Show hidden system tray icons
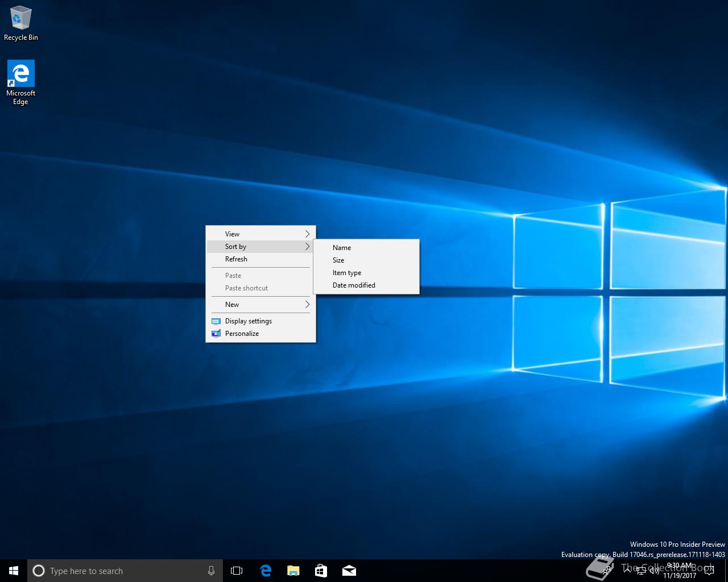The width and height of the screenshot is (728, 582). click(x=627, y=570)
